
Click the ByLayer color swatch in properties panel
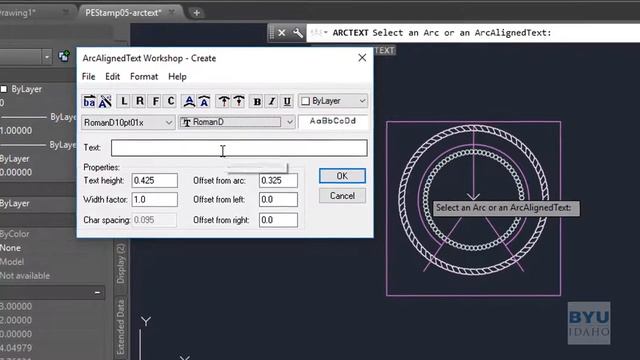point(4,89)
